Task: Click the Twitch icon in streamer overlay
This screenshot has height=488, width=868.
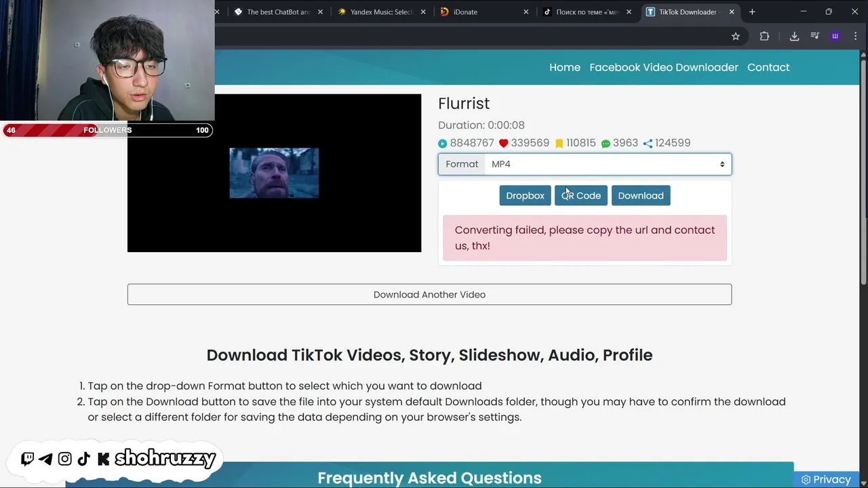Action: tap(28, 459)
